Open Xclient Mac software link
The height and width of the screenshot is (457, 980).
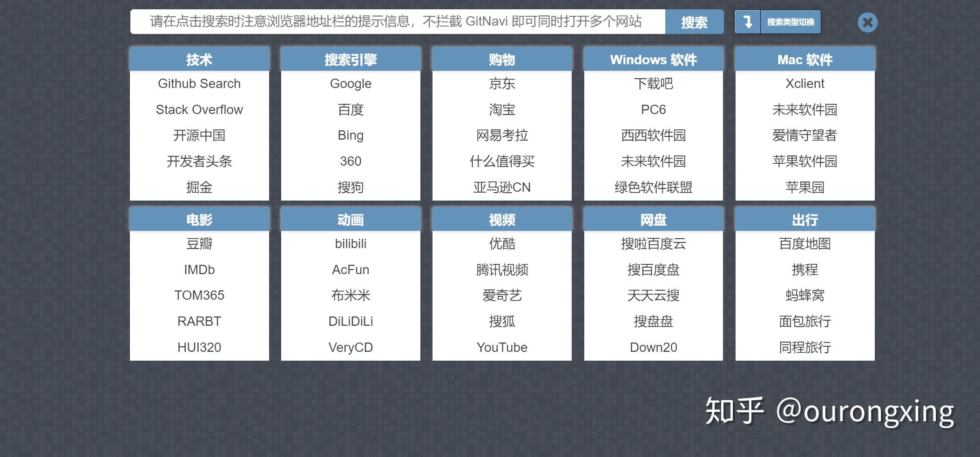805,84
